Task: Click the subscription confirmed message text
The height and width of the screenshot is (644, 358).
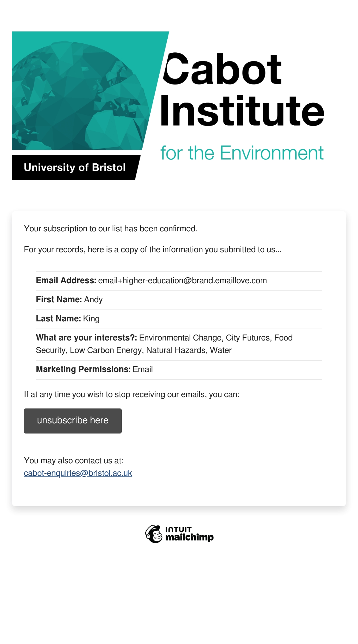Action: [111, 229]
